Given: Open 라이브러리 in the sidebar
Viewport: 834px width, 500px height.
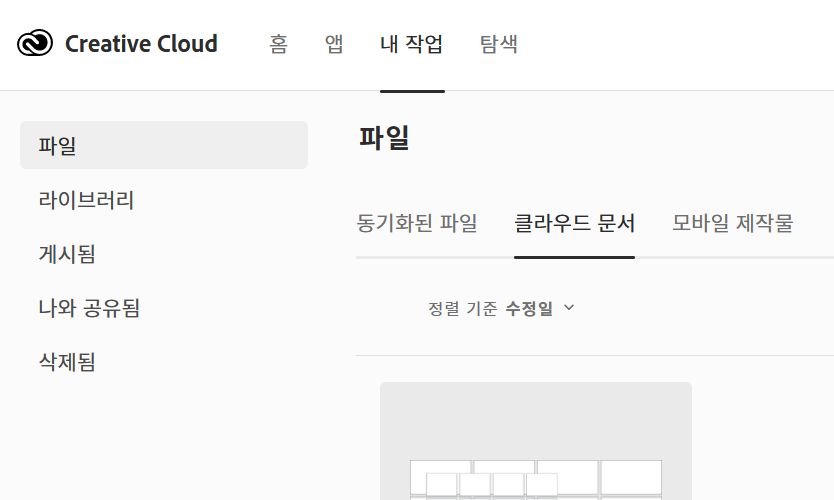Looking at the screenshot, I should (x=86, y=200).
